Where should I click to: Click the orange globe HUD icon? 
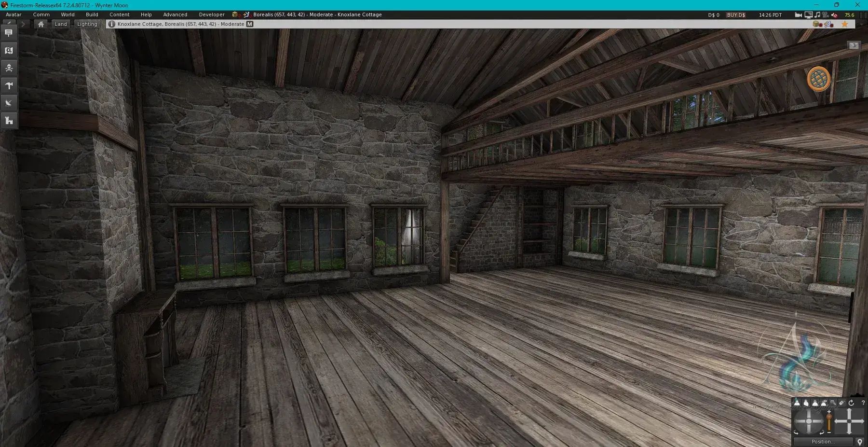coord(818,79)
